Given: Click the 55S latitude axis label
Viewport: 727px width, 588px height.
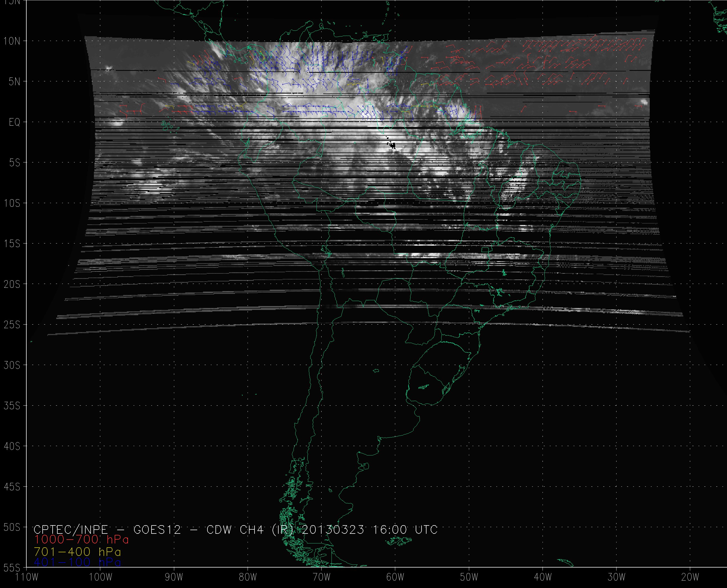Looking at the screenshot, I should [x=12, y=567].
